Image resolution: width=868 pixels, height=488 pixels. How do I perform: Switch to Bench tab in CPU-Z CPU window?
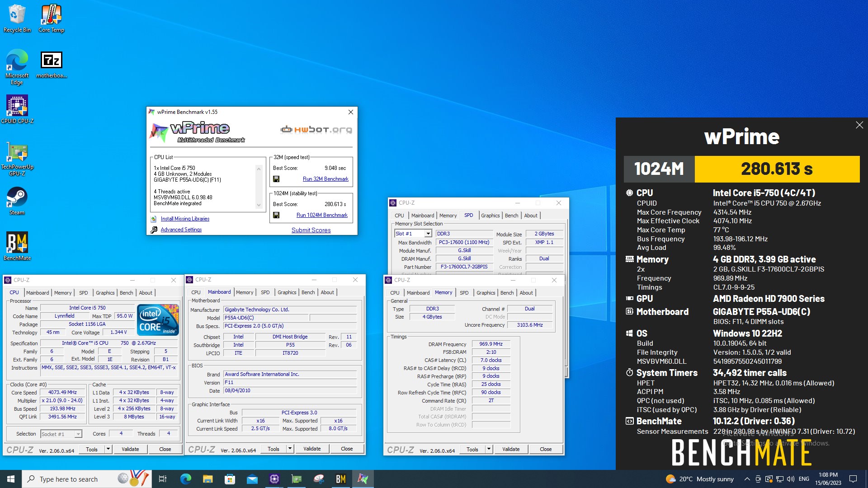click(127, 293)
